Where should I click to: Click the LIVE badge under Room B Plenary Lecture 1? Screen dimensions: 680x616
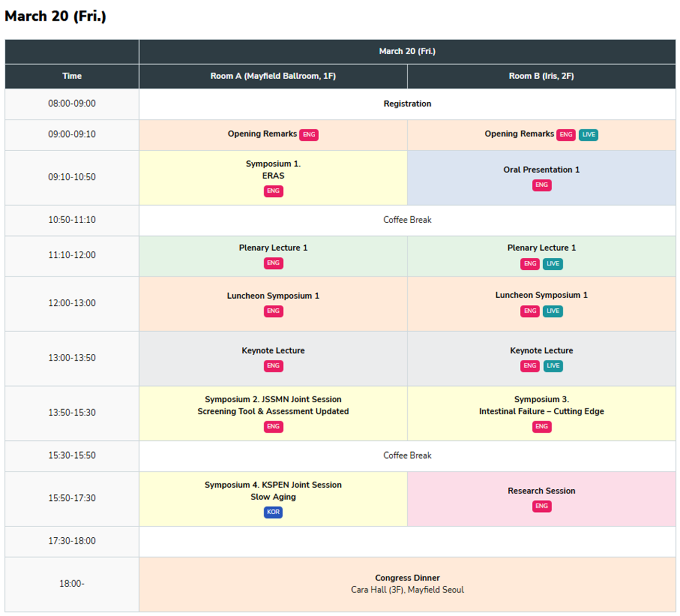click(x=553, y=264)
